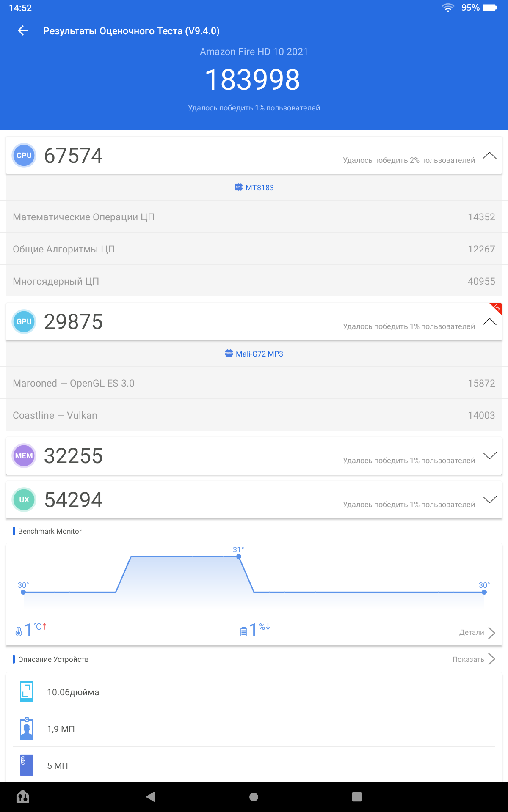Tap the Описание Устройств heading
This screenshot has height=812, width=508.
click(x=53, y=659)
